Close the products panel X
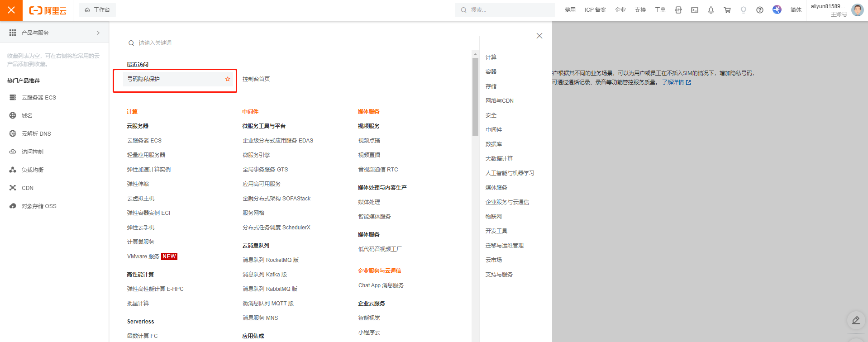 tap(539, 36)
